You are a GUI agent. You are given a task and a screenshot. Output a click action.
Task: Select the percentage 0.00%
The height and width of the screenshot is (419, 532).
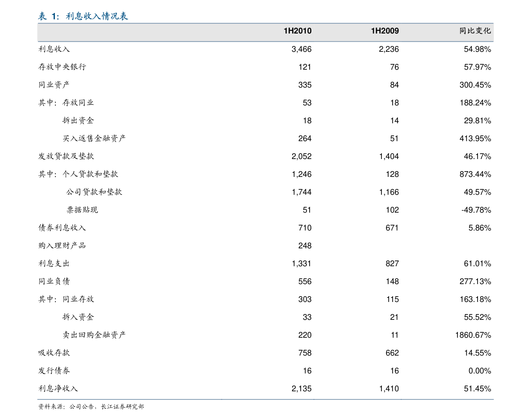[480, 371]
